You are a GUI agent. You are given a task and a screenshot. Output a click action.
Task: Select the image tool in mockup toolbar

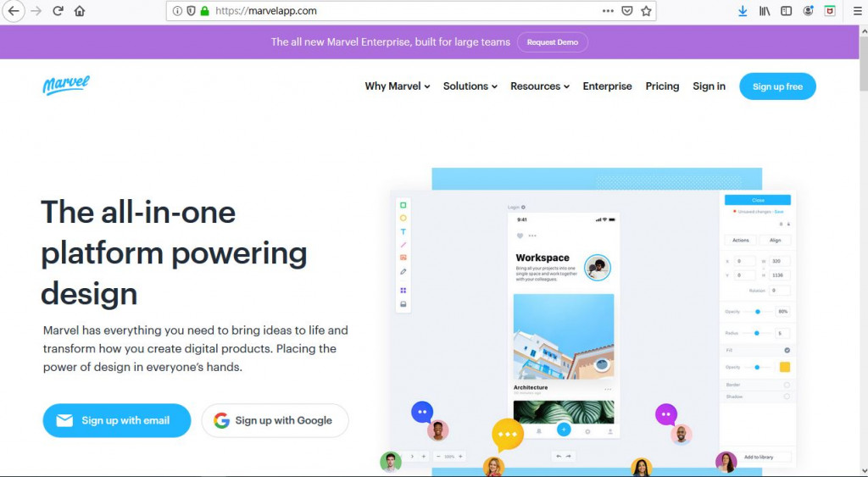pyautogui.click(x=403, y=258)
